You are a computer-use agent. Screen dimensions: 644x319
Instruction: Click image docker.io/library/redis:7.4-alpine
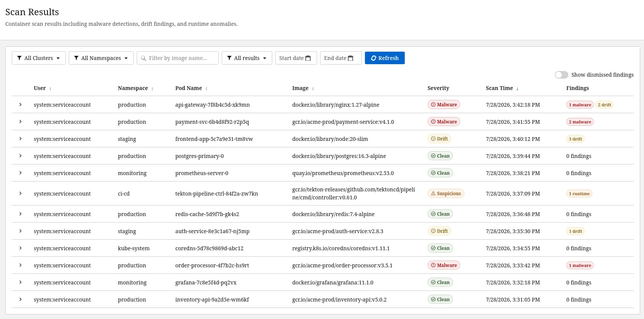click(333, 214)
